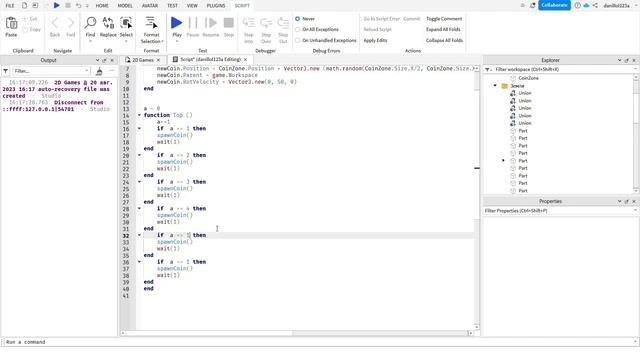Open the FILE menu
Viewport: 640px width, 360px height.
point(10,6)
